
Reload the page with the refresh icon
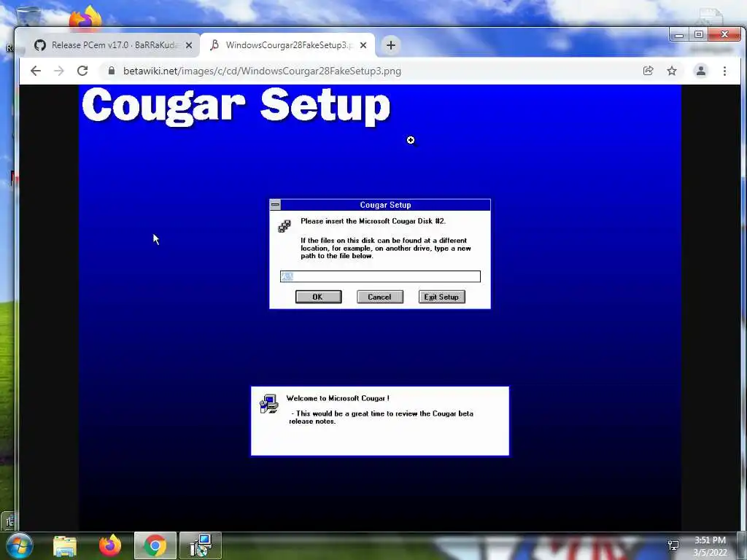coord(82,71)
